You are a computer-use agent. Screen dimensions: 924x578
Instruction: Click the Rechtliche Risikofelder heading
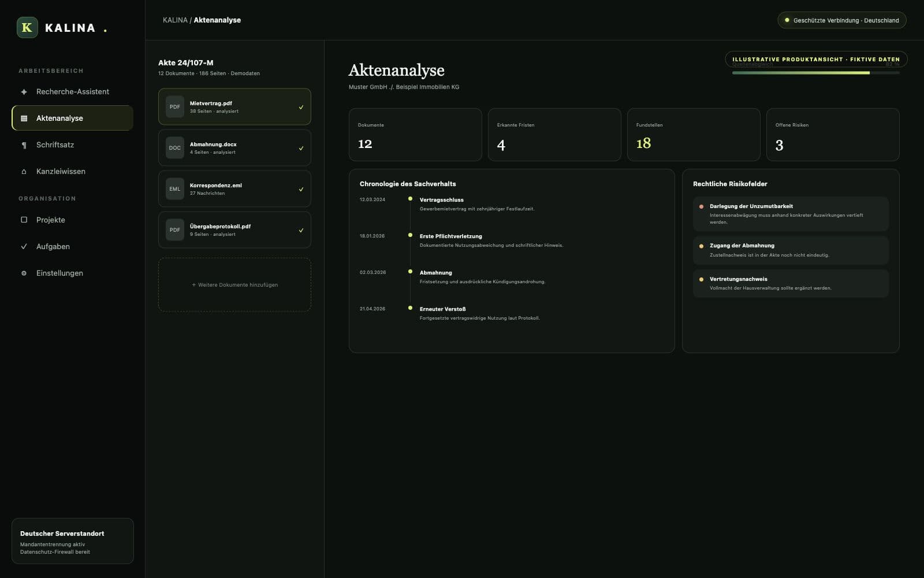[x=730, y=184]
